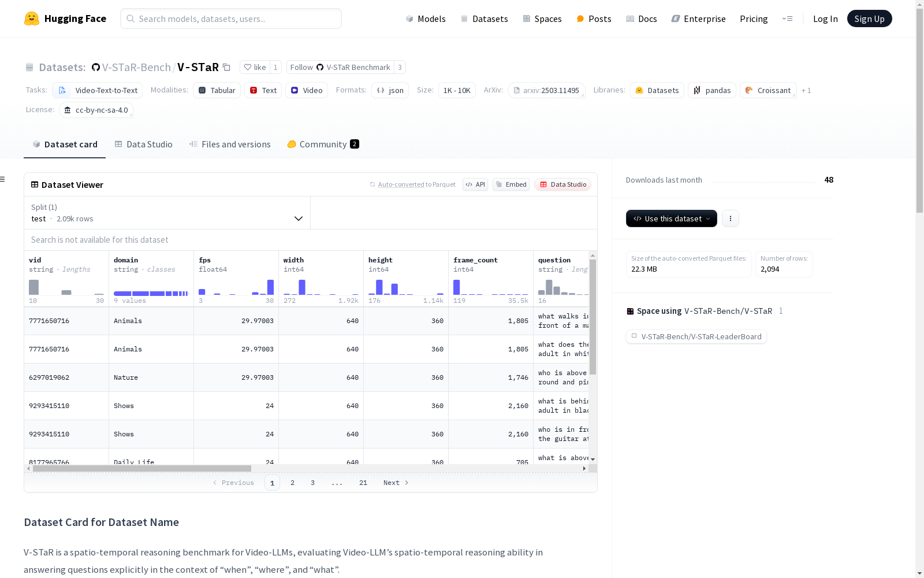This screenshot has width=924, height=578.
Task: Open the Files and versions tab
Action: (x=230, y=144)
